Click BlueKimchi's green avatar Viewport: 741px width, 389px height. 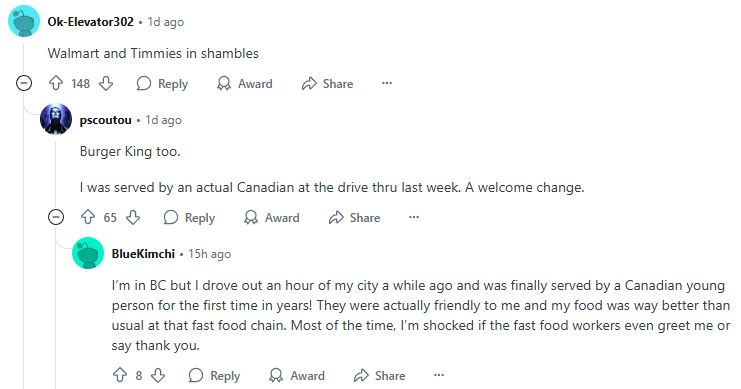tap(88, 253)
